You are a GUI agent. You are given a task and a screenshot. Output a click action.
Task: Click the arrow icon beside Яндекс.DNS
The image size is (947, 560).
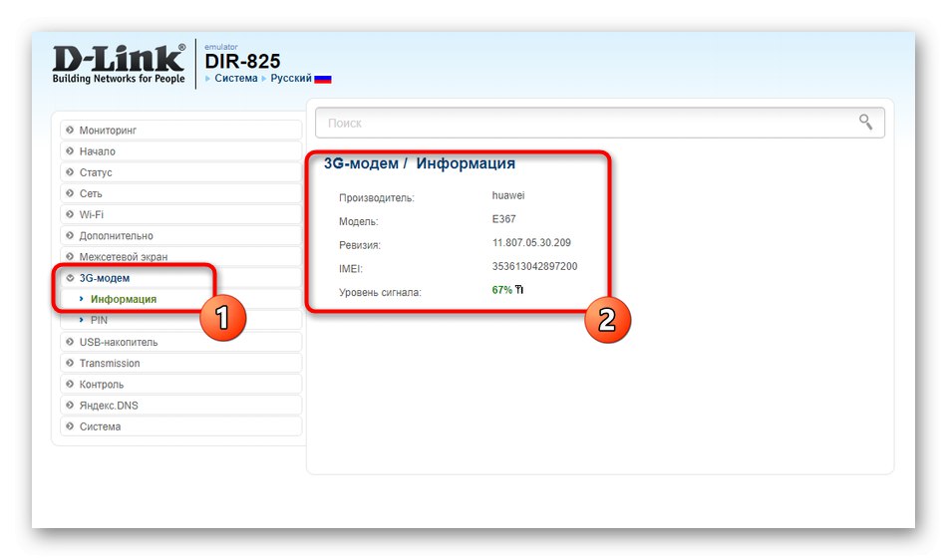[x=70, y=405]
